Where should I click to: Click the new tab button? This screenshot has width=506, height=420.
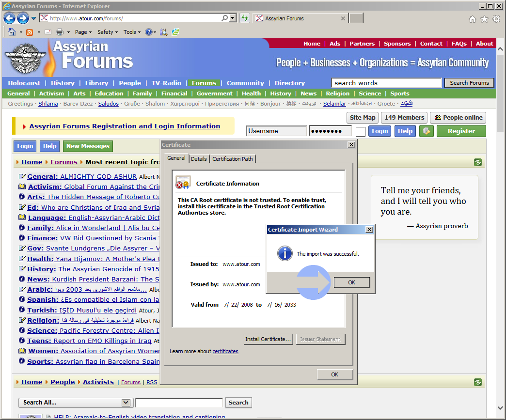[356, 18]
